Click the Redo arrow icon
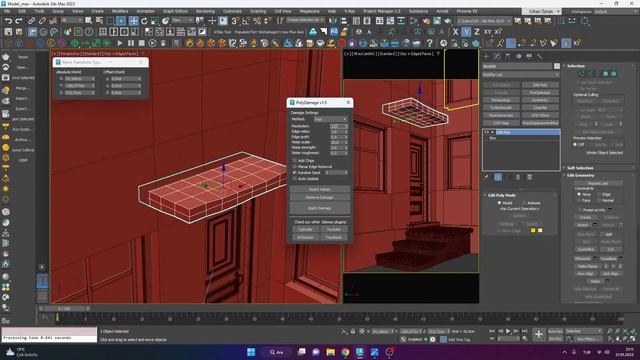The width and height of the screenshot is (640, 360). [x=19, y=20]
